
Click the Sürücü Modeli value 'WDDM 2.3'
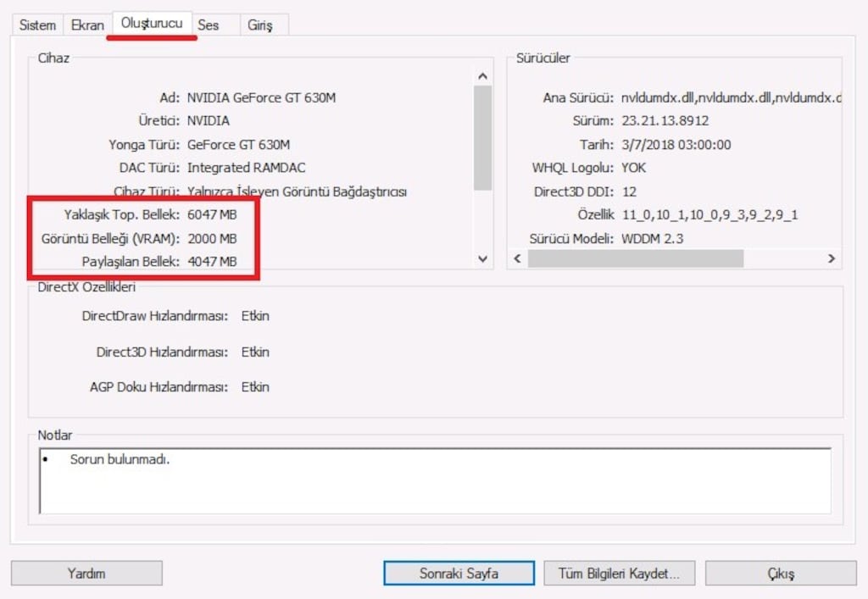(652, 239)
